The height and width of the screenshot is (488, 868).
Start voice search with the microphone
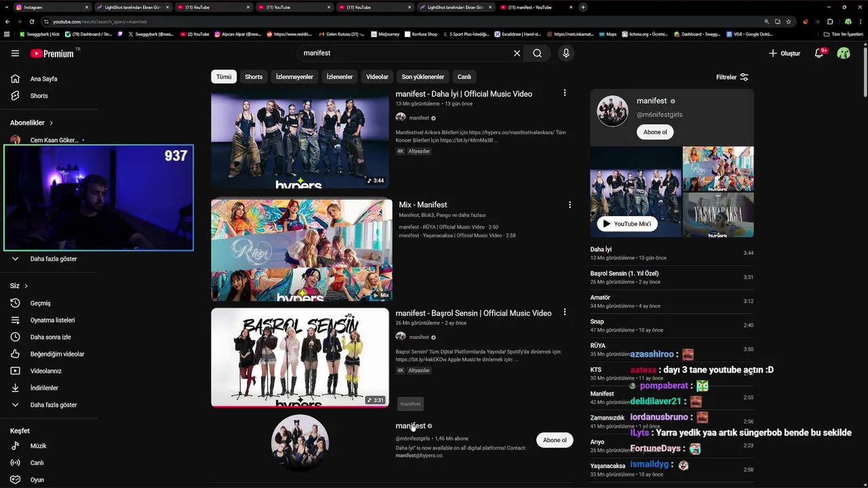[x=566, y=53]
